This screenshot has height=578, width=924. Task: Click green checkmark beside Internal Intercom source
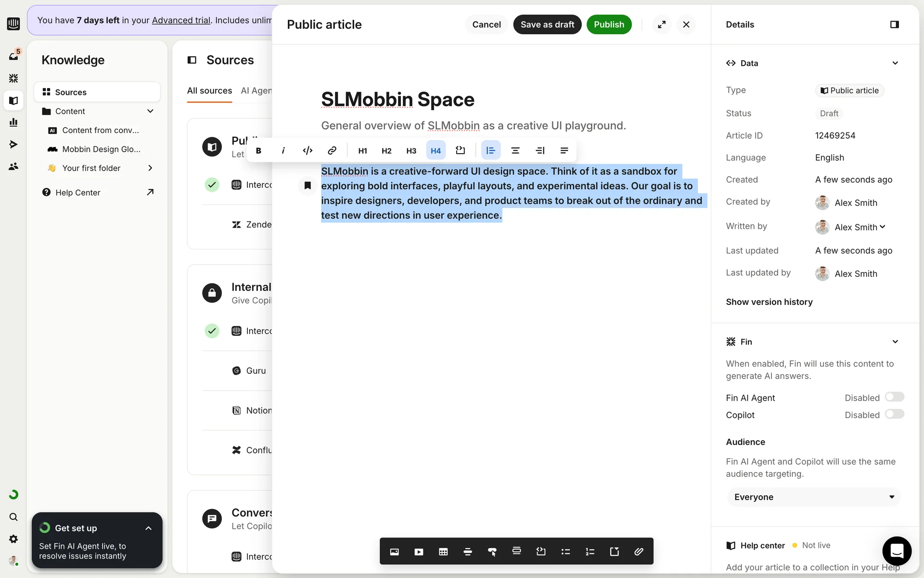click(x=212, y=331)
